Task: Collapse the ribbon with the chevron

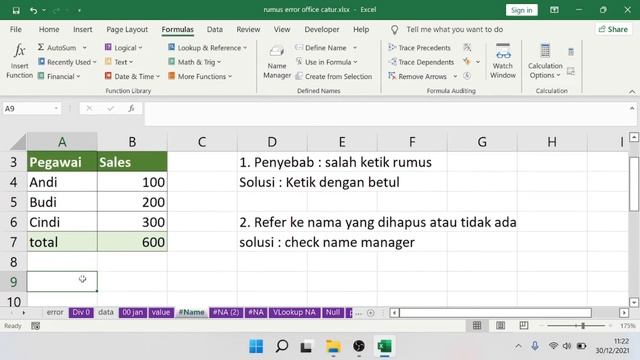Action: [x=632, y=91]
